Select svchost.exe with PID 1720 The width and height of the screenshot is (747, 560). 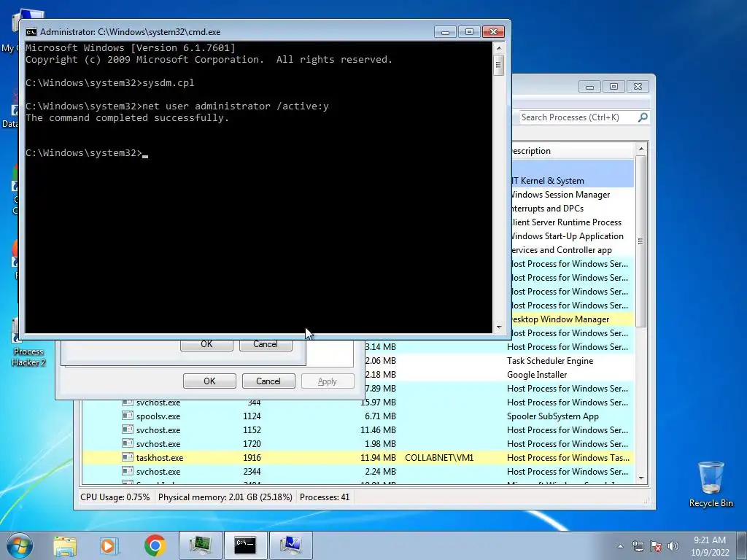357,444
